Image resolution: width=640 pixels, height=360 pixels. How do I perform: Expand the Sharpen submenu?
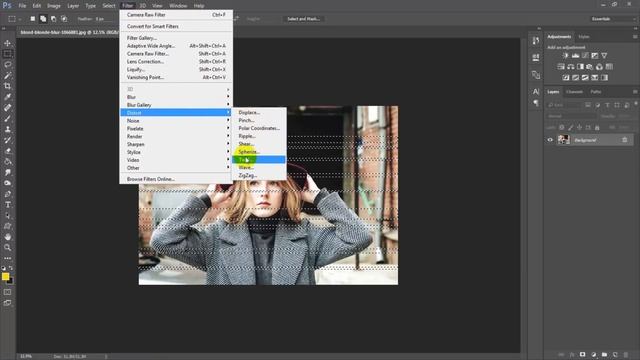click(176, 144)
